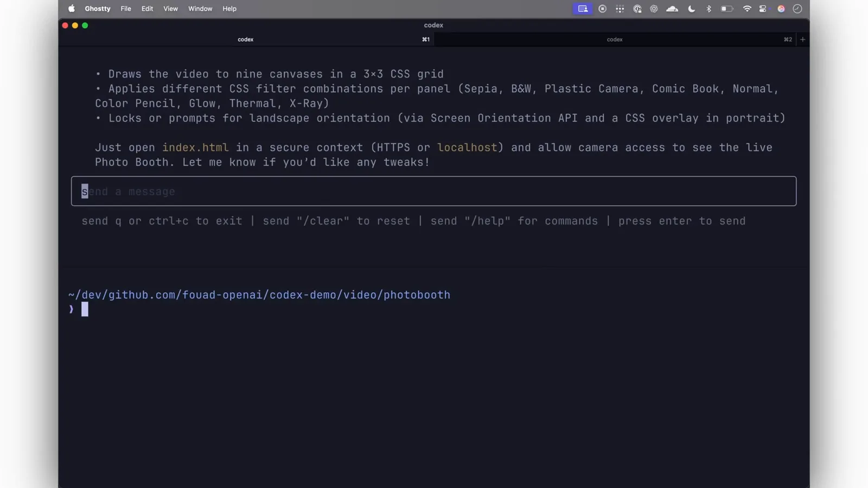The image size is (868, 488).
Task: Click the Siri icon in the menu bar
Action: [781, 9]
